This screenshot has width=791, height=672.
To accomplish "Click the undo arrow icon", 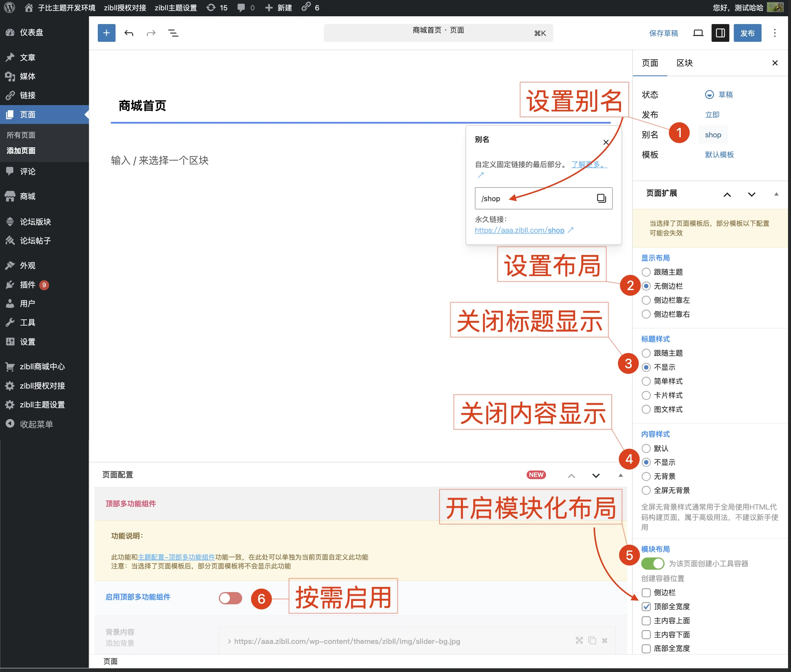I will (129, 33).
